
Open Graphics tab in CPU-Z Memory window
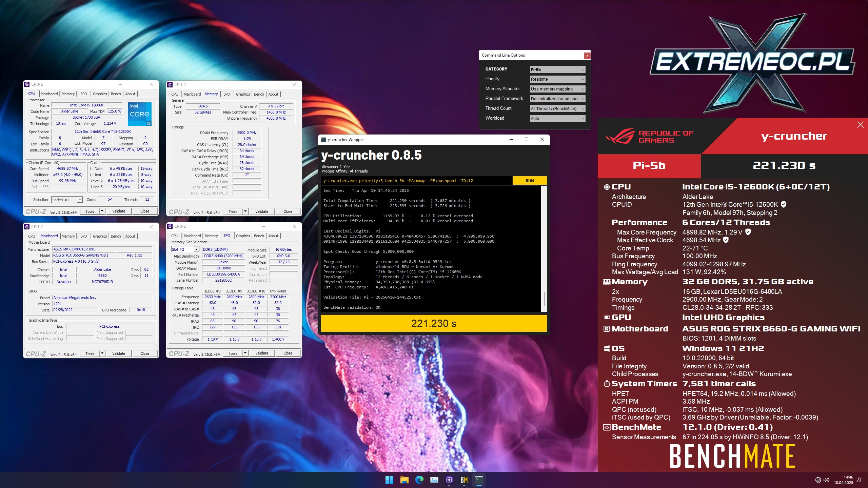(243, 94)
